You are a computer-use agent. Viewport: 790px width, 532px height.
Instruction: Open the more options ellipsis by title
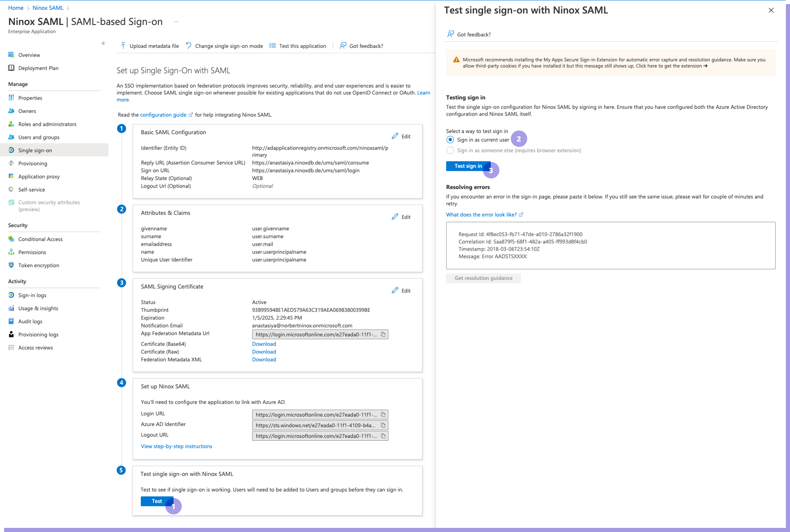[176, 22]
